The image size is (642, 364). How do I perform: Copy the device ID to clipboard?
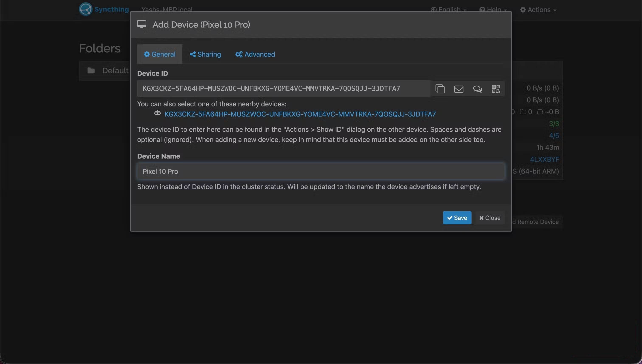coord(440,89)
